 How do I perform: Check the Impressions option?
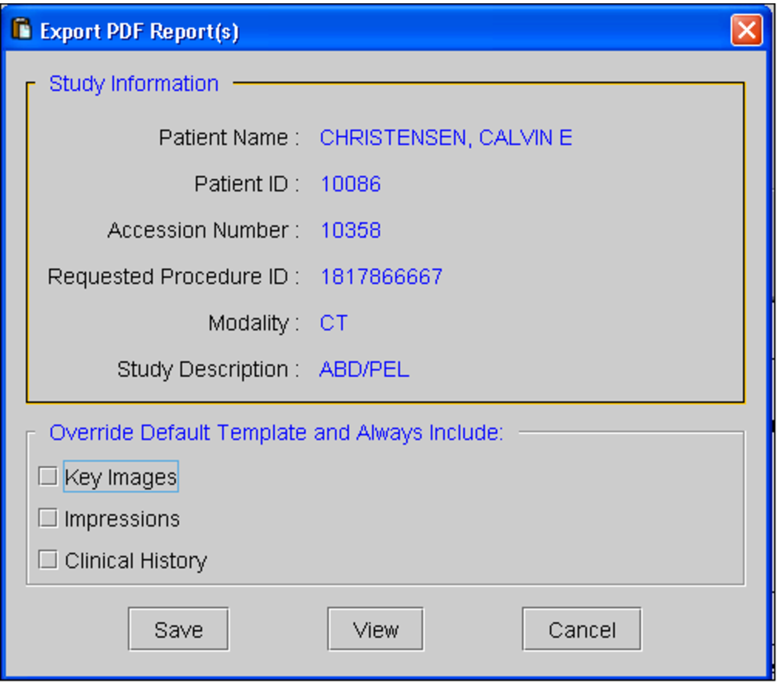47,517
